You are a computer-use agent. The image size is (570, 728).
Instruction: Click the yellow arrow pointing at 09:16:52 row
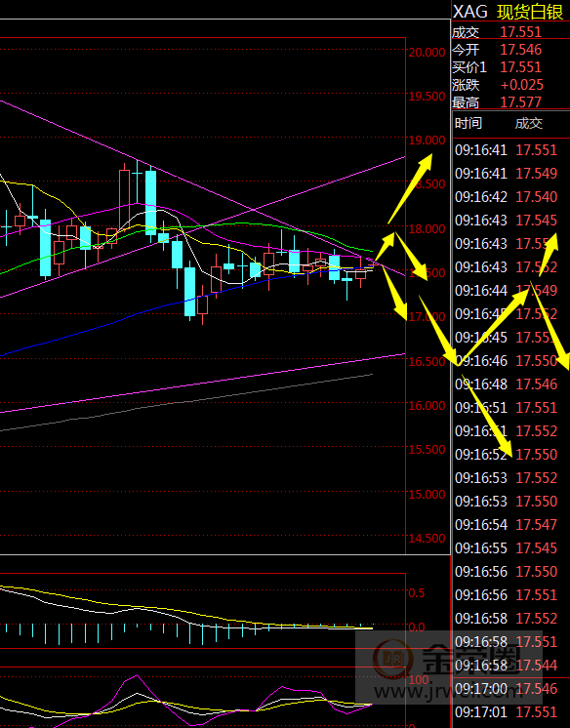[486, 416]
